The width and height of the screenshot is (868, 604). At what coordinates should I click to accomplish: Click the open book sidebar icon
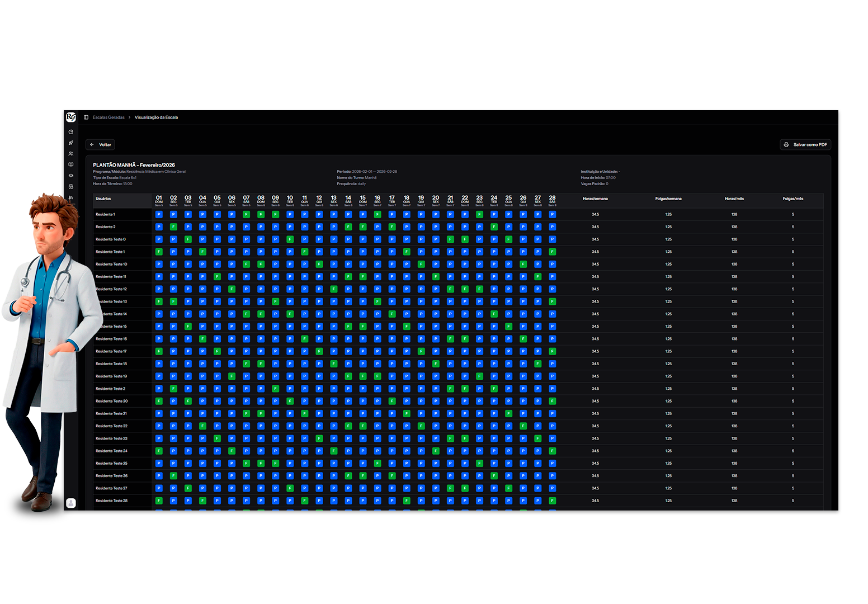coord(71,164)
